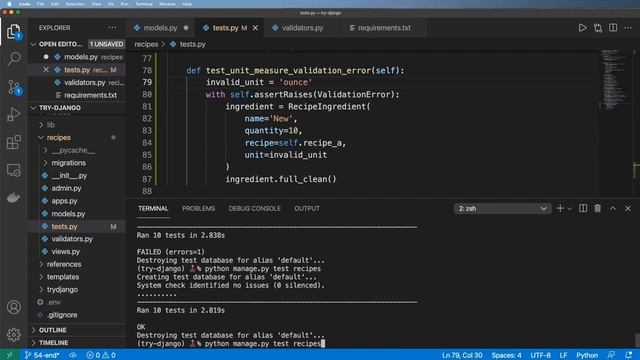This screenshot has height=360, width=640.
Task: Click Ln 79, Col 30 in status bar
Action: click(x=462, y=355)
